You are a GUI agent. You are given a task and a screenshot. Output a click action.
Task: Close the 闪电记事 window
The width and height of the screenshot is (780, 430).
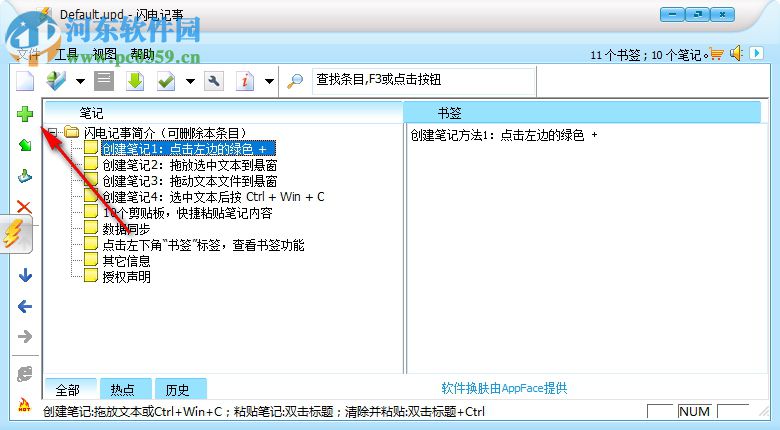(722, 14)
